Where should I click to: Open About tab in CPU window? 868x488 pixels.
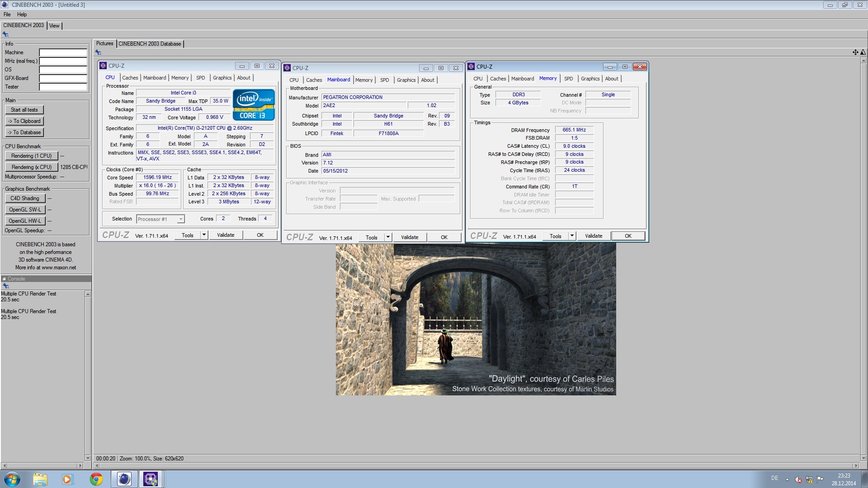pos(244,78)
